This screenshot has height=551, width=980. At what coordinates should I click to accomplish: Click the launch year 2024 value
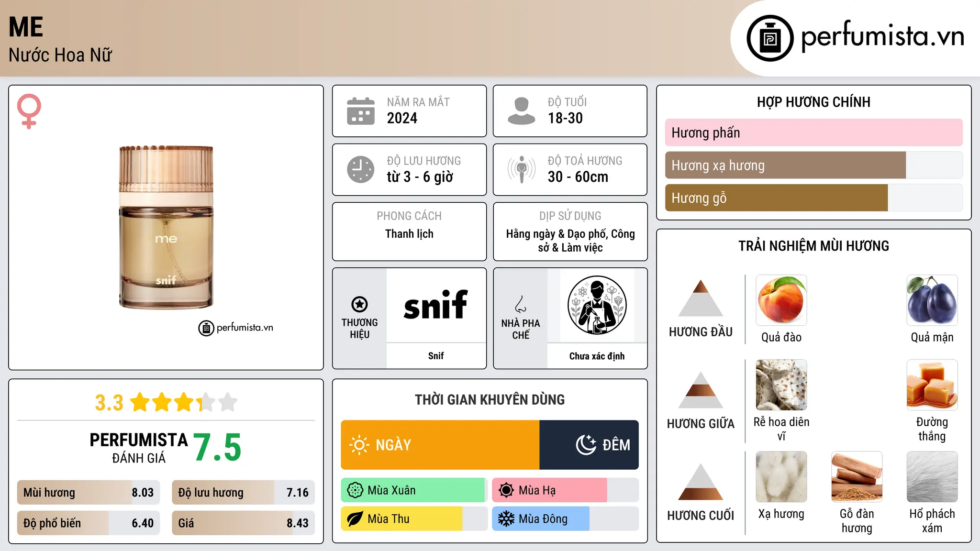(x=402, y=118)
